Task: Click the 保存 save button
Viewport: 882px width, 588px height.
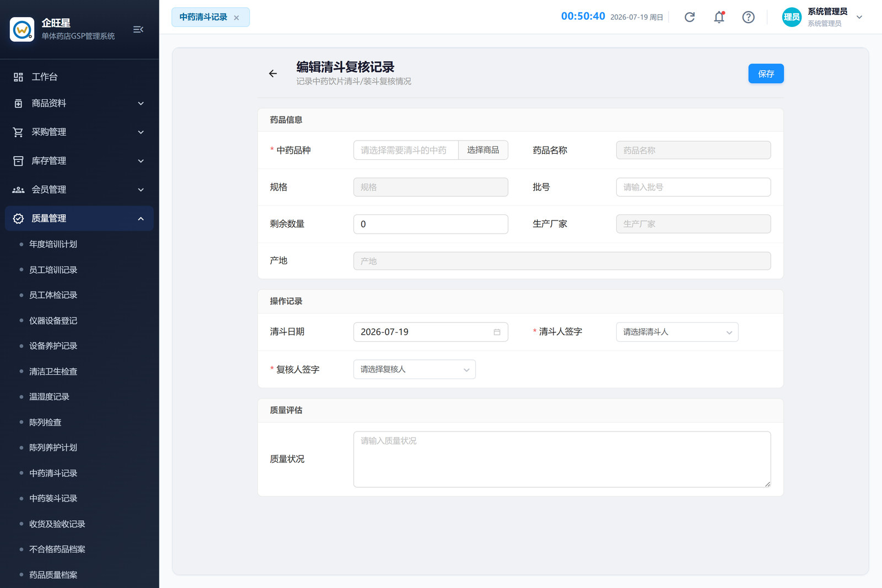Action: (x=766, y=74)
